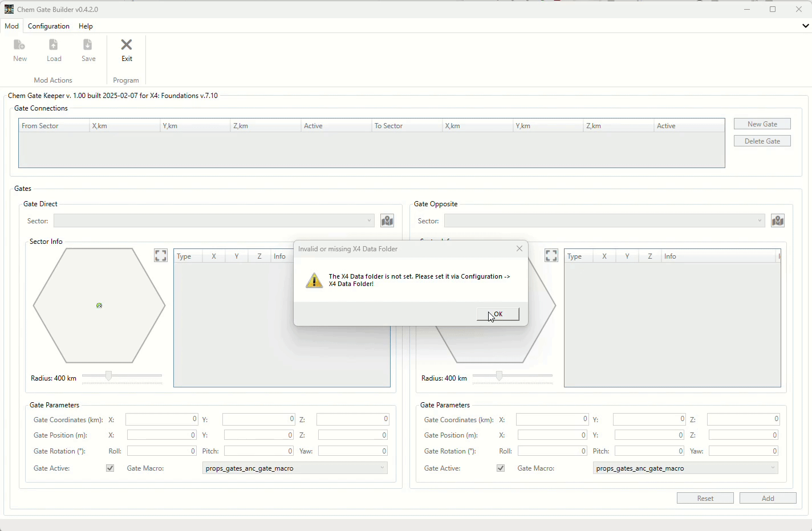This screenshot has width=812, height=531.
Task: Click Gate Opposite Rotation Roll field
Action: [553, 451]
